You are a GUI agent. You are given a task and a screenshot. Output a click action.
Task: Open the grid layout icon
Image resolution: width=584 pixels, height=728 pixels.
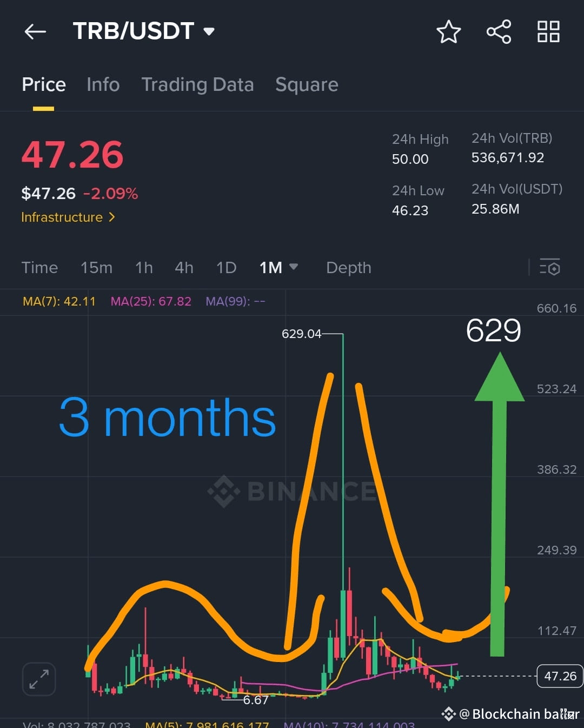[x=548, y=31]
